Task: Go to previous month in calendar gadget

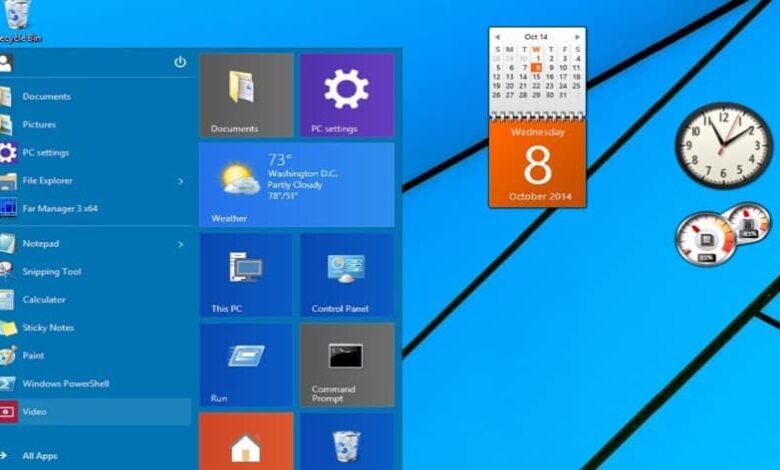Action: point(497,37)
